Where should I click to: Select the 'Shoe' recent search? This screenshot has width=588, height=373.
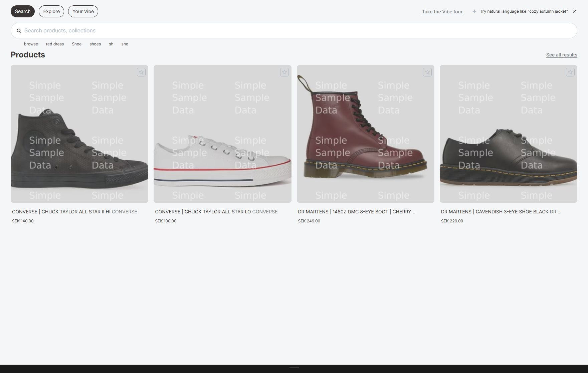point(77,44)
